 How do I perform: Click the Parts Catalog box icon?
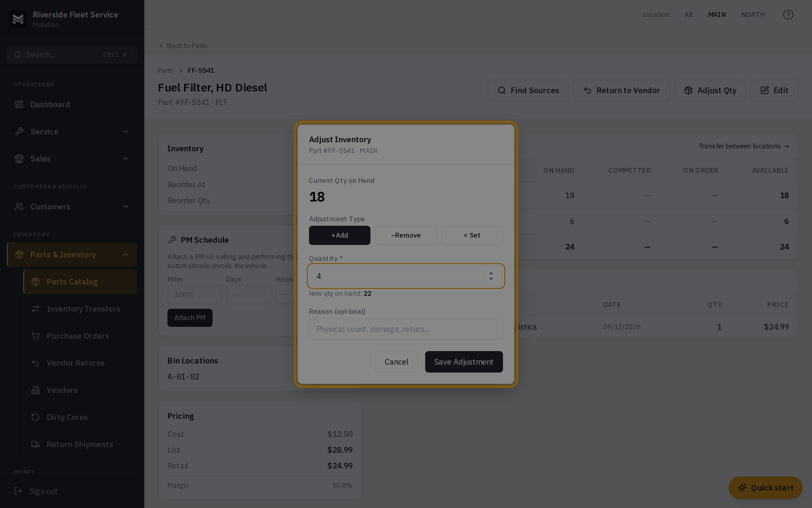pos(36,282)
